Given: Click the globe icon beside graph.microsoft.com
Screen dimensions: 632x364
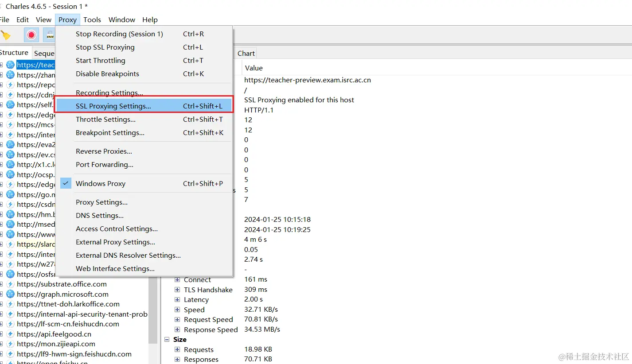Looking at the screenshot, I should (10, 294).
